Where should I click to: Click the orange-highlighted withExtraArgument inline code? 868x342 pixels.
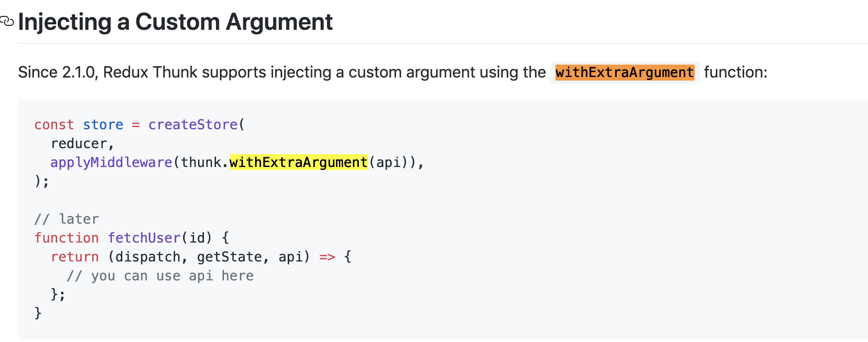pos(624,73)
